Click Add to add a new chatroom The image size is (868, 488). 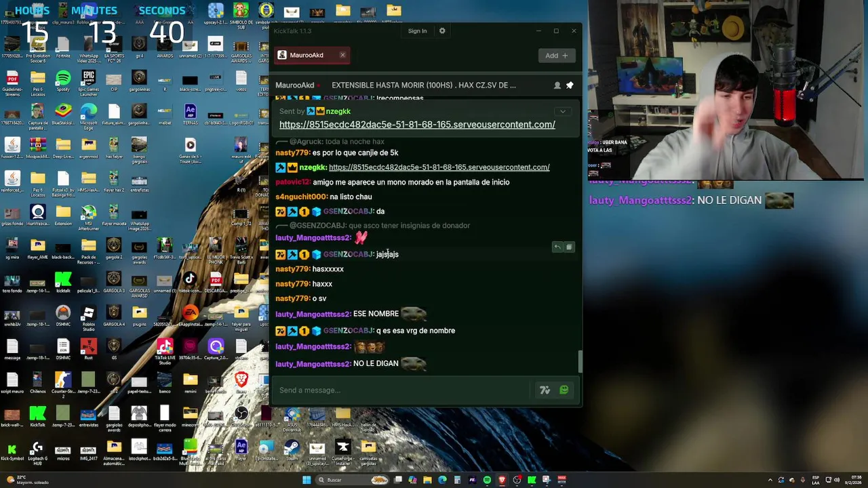pyautogui.click(x=556, y=56)
